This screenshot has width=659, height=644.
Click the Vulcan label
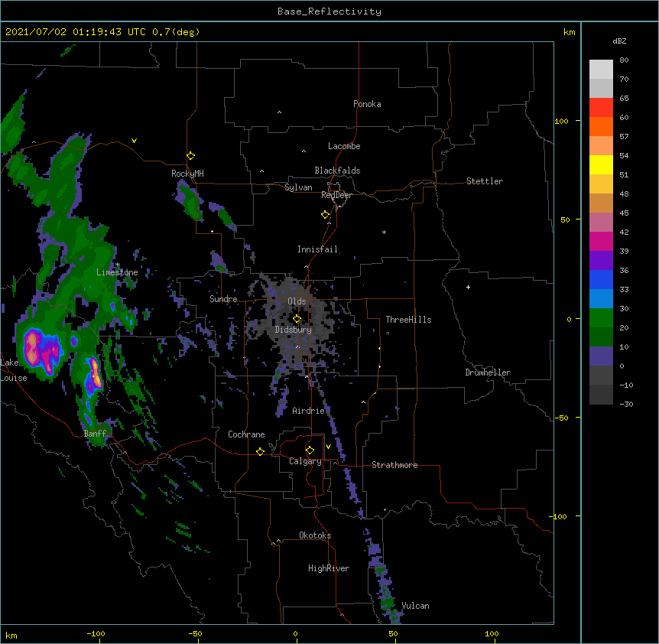[x=415, y=606]
